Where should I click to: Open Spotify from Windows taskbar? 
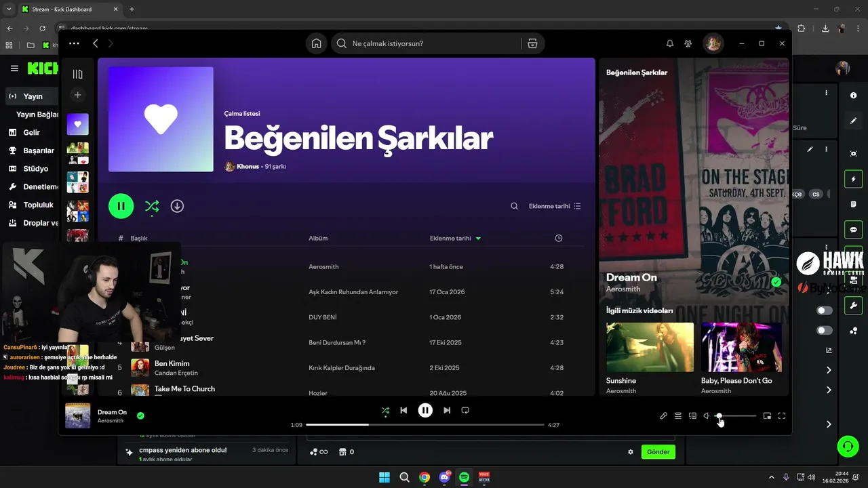click(x=464, y=477)
